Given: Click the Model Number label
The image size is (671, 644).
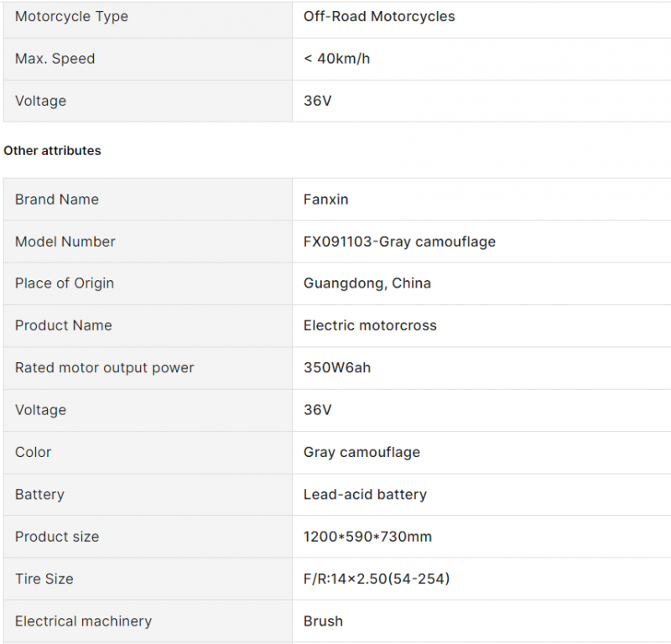Looking at the screenshot, I should [65, 241].
